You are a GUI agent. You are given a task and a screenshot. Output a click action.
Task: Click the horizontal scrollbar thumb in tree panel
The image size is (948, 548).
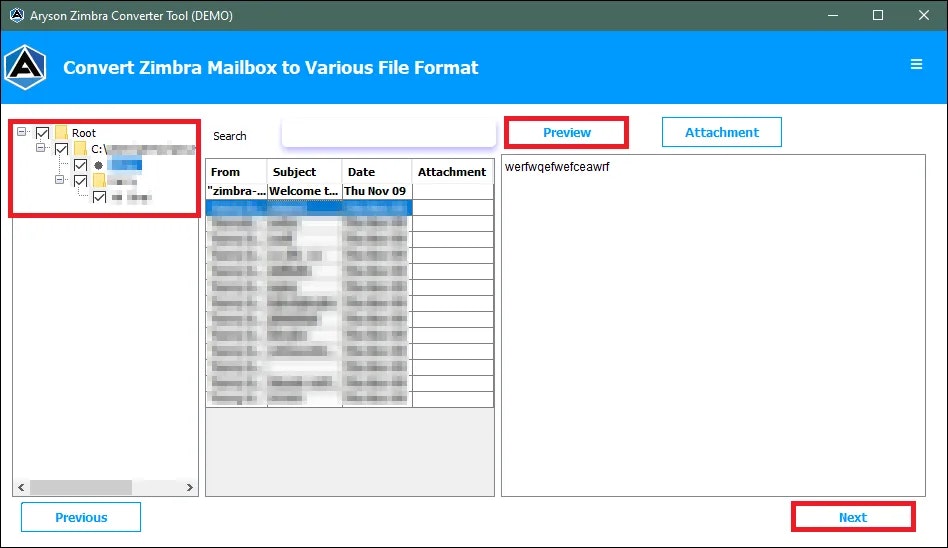pos(80,488)
